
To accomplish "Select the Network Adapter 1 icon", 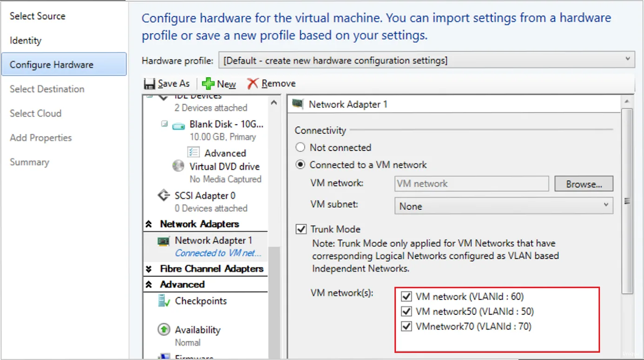I will [x=163, y=241].
